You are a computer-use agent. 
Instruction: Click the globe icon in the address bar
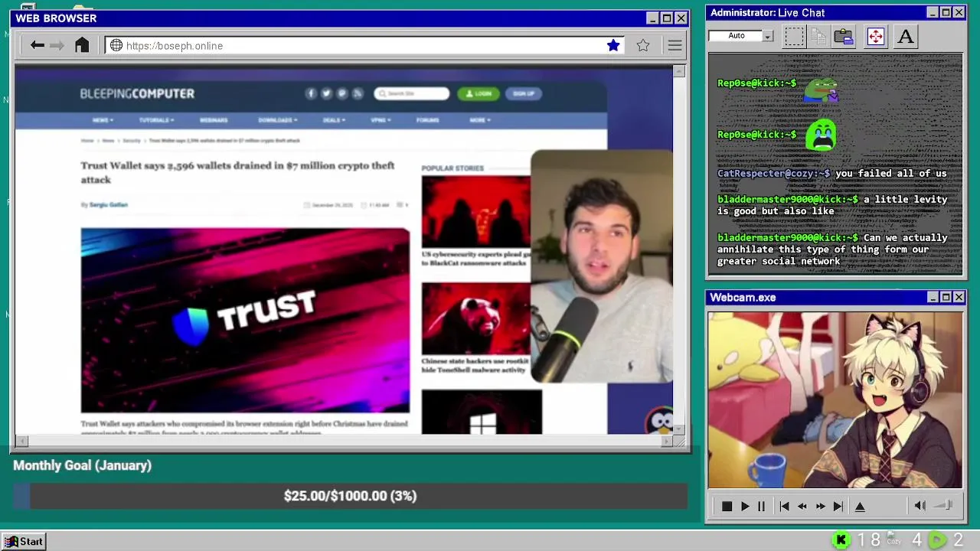coord(116,45)
